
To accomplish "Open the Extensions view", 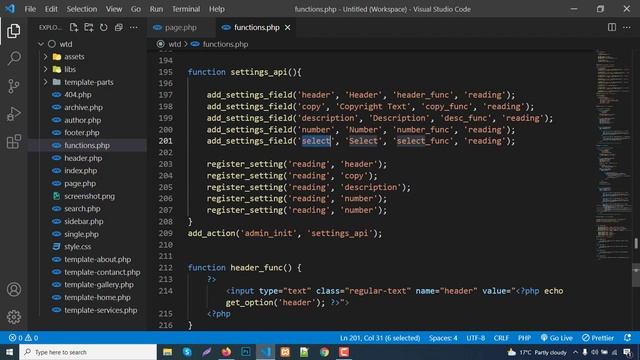I will click(13, 142).
